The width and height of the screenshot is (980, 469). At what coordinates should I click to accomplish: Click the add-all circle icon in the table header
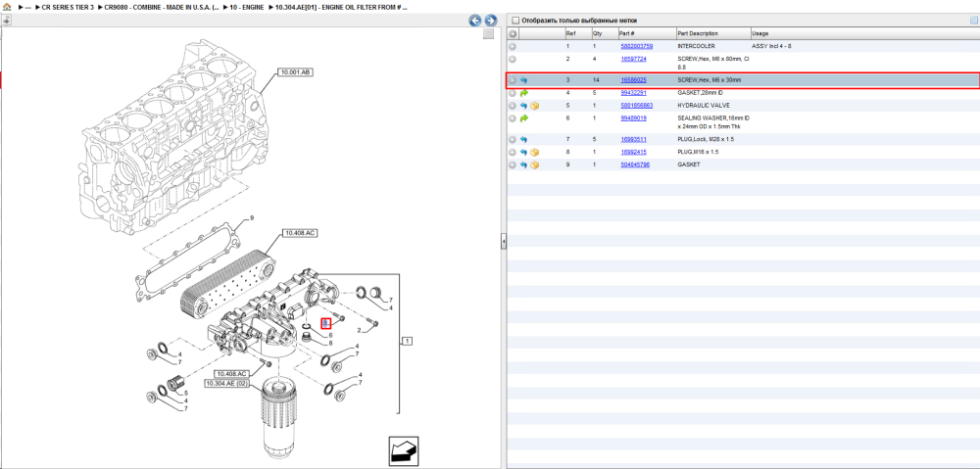coord(513,33)
